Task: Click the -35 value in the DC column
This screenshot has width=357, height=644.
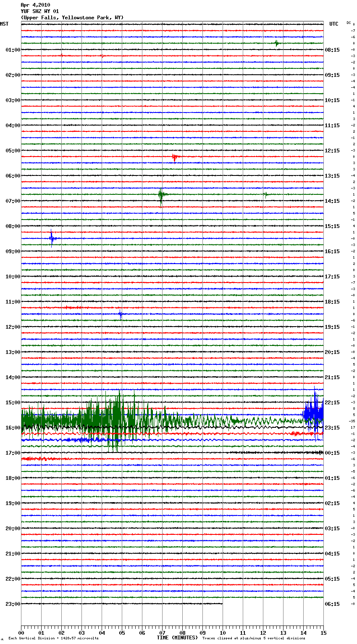Action: click(x=352, y=421)
